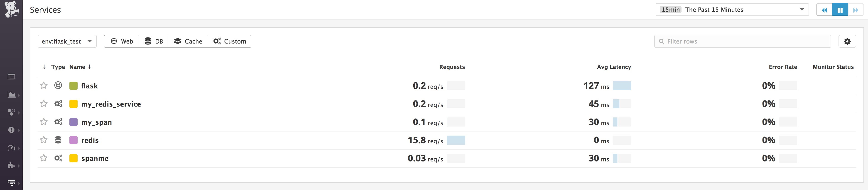Filter services by Web type
Screen dimensions: 868x190
(x=121, y=41)
